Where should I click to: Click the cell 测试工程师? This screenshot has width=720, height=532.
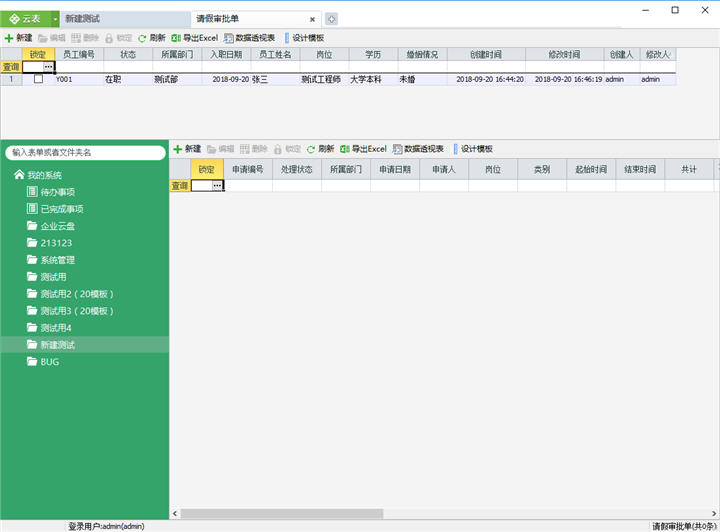coord(324,79)
